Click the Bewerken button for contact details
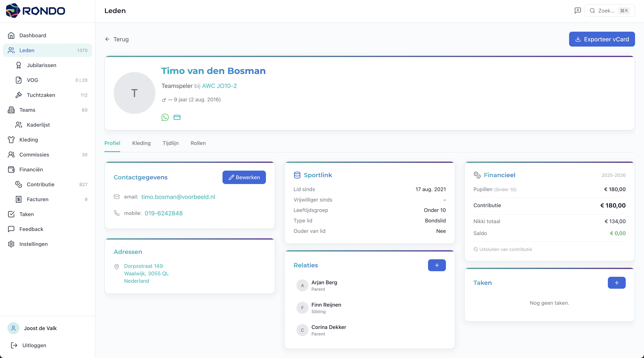This screenshot has height=358, width=644. tap(244, 177)
